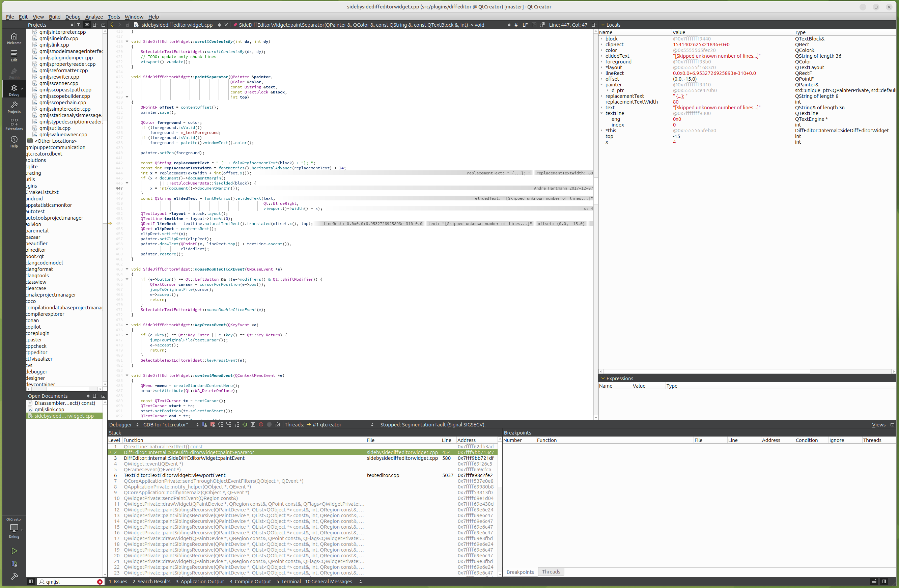The height and width of the screenshot is (588, 899).
Task: Open the Application Output pane
Action: click(200, 582)
